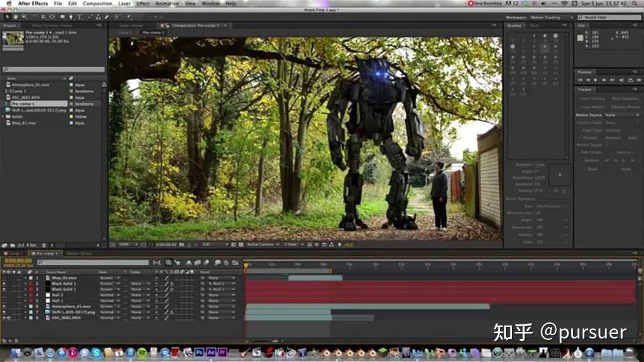Start RAM Preview from Preview panel
644x362 pixels.
(x=638, y=80)
